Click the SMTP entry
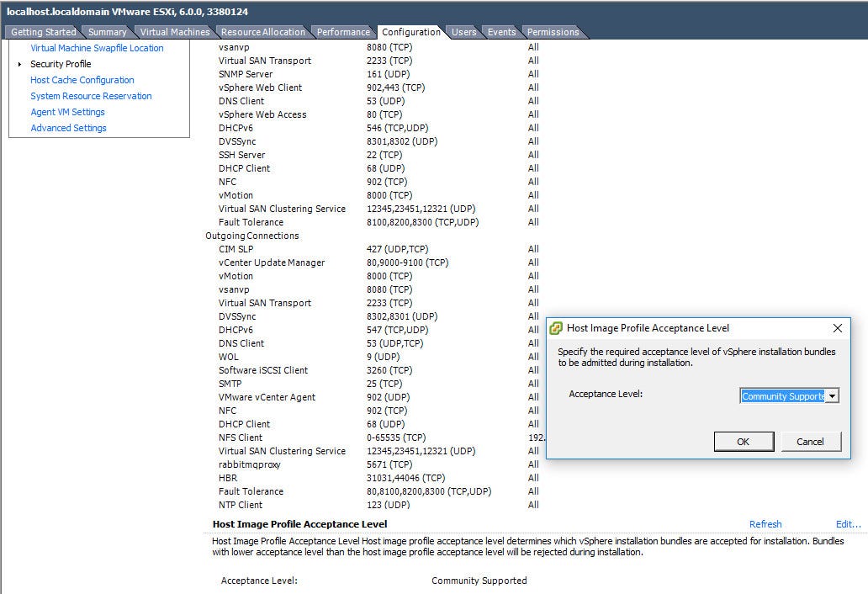The image size is (868, 594). 230,384
